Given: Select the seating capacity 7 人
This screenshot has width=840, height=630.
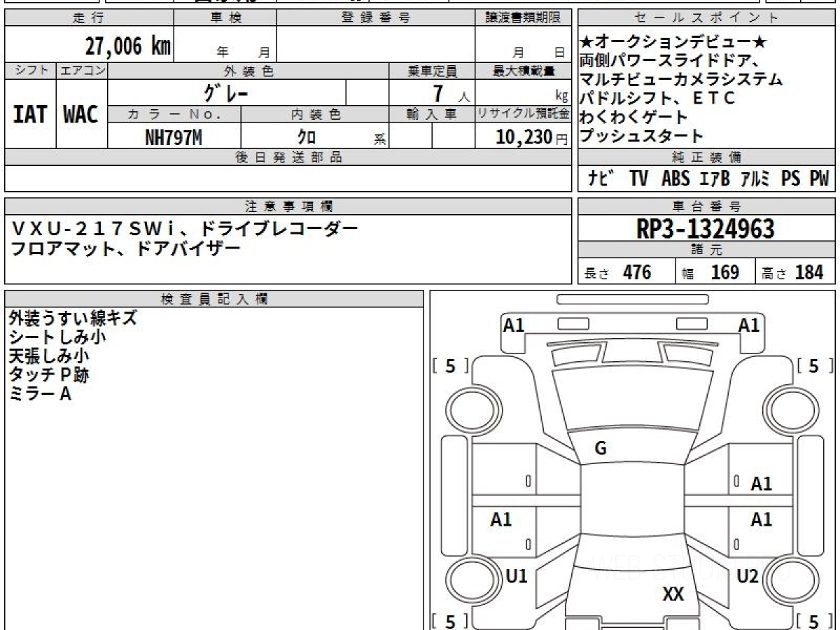Looking at the screenshot, I should (451, 93).
